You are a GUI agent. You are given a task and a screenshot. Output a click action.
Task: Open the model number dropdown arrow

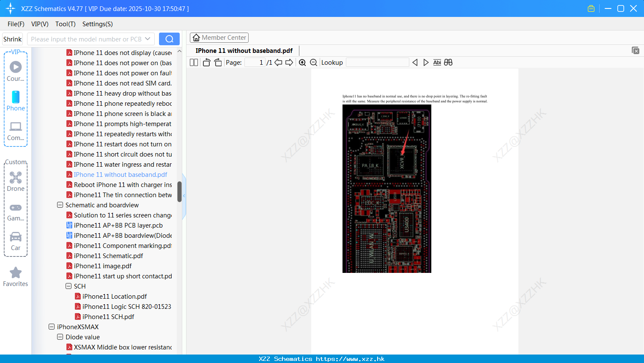pyautogui.click(x=148, y=39)
